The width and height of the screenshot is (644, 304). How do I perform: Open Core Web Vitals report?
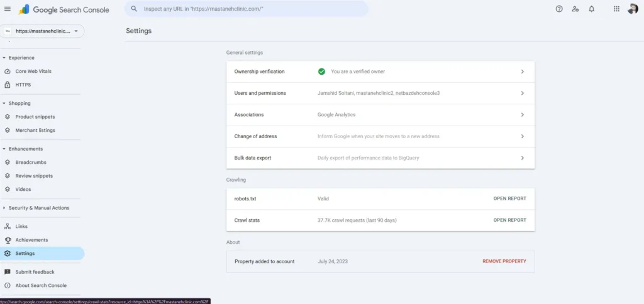33,71
